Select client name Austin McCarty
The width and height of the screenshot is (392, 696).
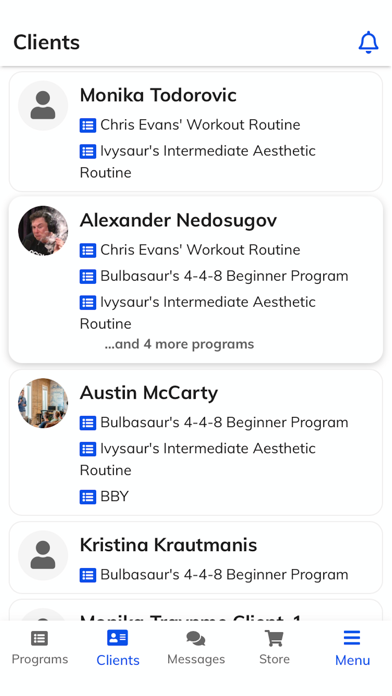point(149,393)
